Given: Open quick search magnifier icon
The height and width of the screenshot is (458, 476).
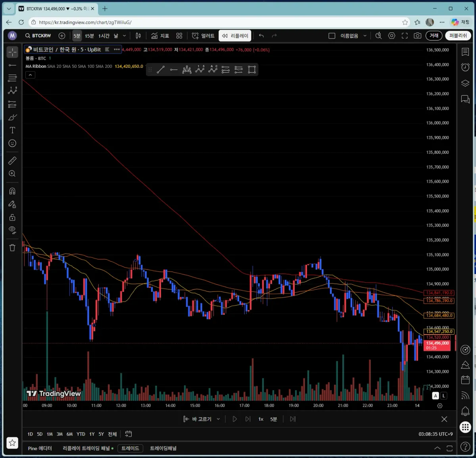Looking at the screenshot, I should pos(378,36).
